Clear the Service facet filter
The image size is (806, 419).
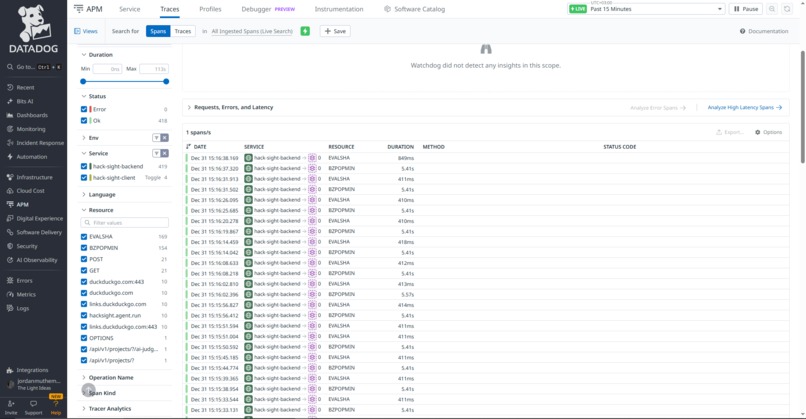pos(164,153)
